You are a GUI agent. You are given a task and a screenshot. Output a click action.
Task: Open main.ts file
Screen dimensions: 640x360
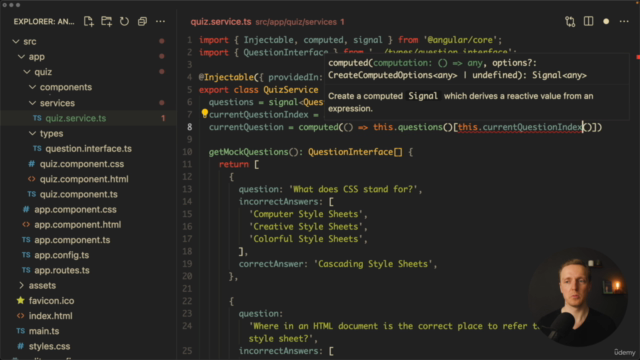tap(44, 331)
